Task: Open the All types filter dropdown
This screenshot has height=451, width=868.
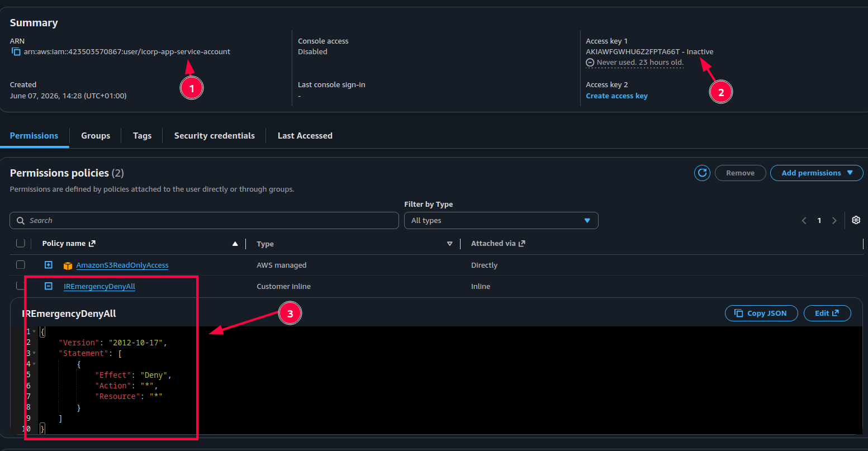Action: (x=501, y=221)
